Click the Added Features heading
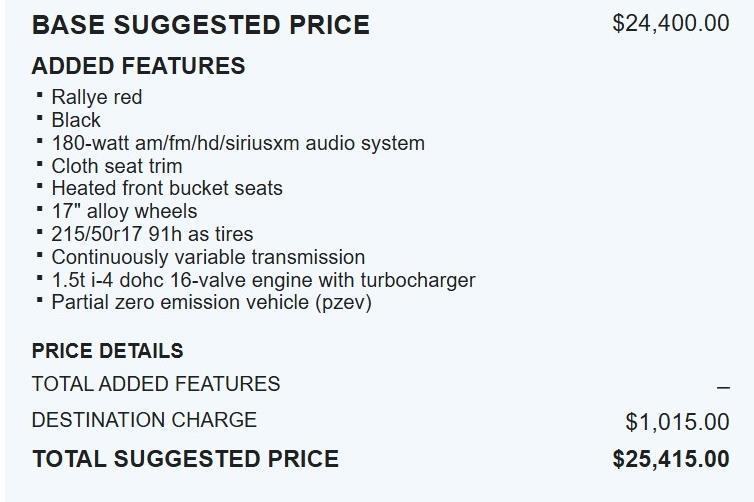The image size is (754, 502). 138,67
